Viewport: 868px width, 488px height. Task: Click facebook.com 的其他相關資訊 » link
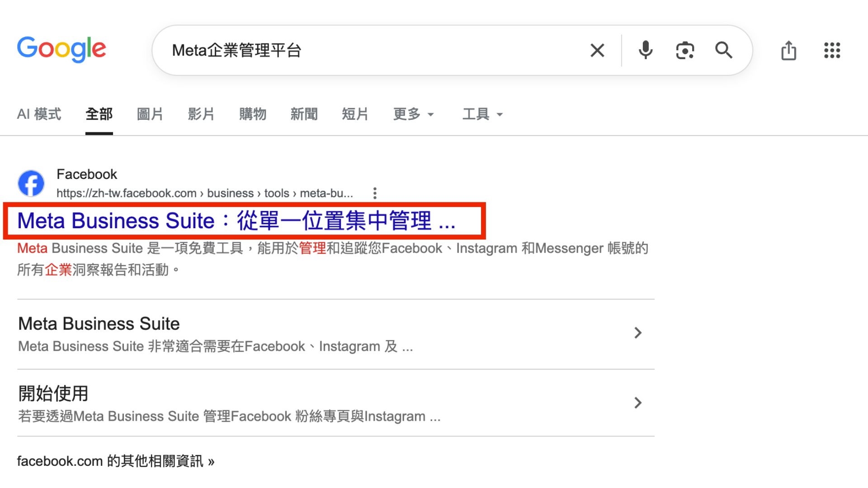[116, 461]
